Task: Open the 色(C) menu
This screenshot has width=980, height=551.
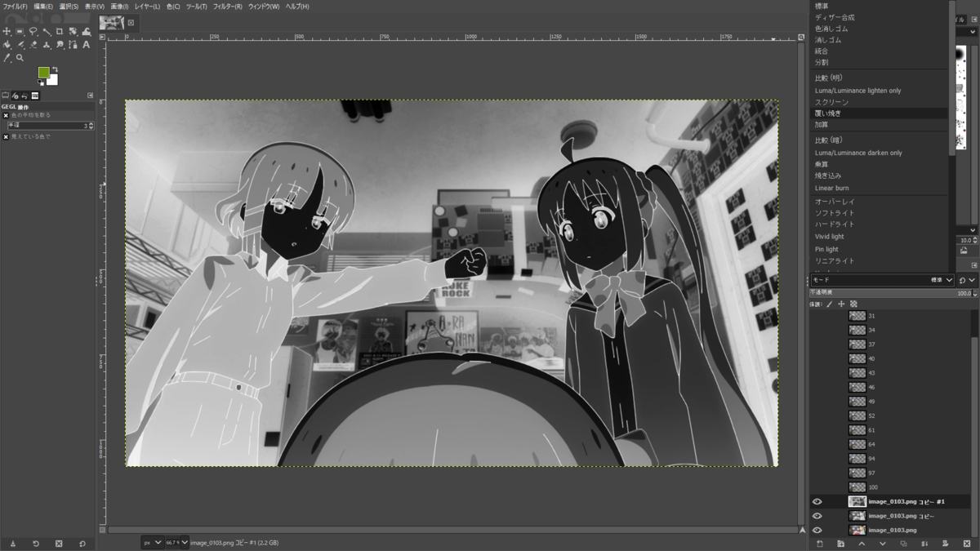Action: [173, 6]
